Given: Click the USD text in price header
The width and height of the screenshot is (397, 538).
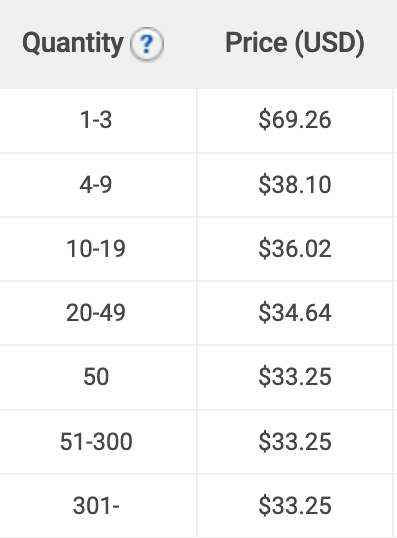Looking at the screenshot, I should point(328,43).
